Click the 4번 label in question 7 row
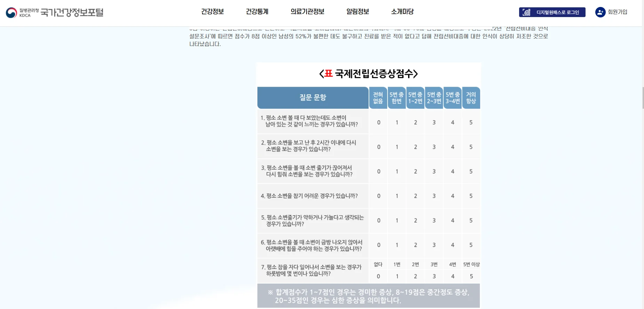644x309 pixels. pyautogui.click(x=453, y=264)
